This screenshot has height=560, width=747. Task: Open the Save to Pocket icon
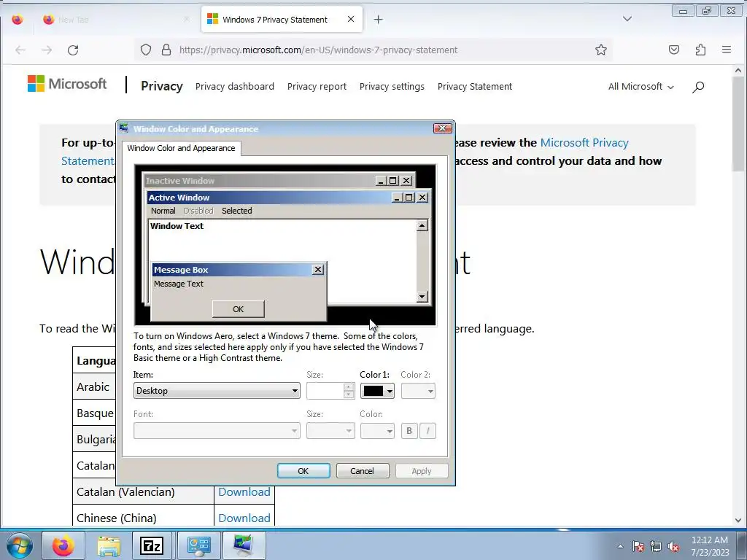673,50
